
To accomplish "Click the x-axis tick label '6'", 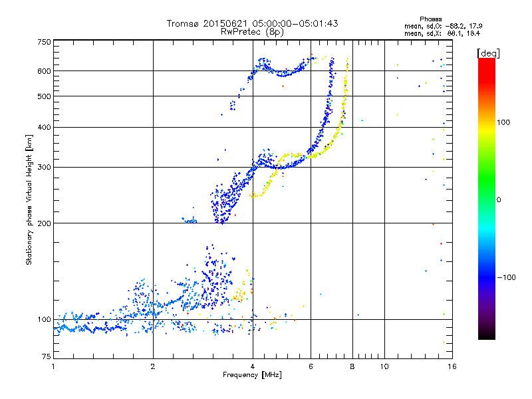I will [x=311, y=366].
